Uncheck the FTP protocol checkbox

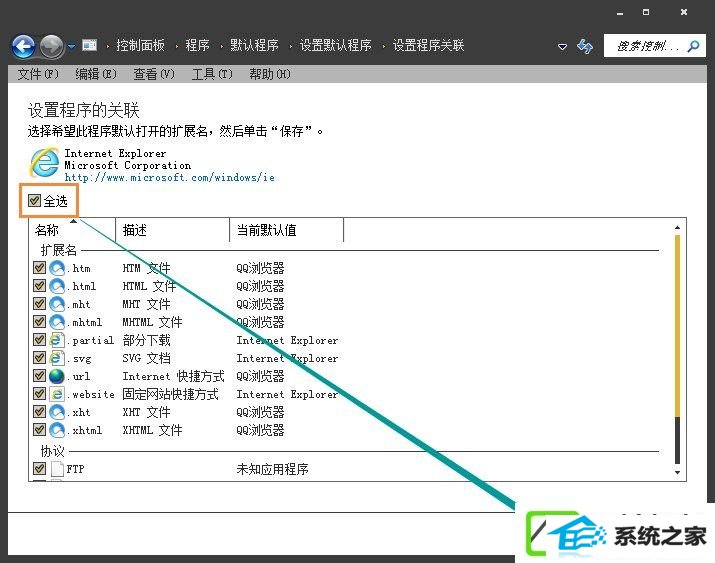coord(39,468)
